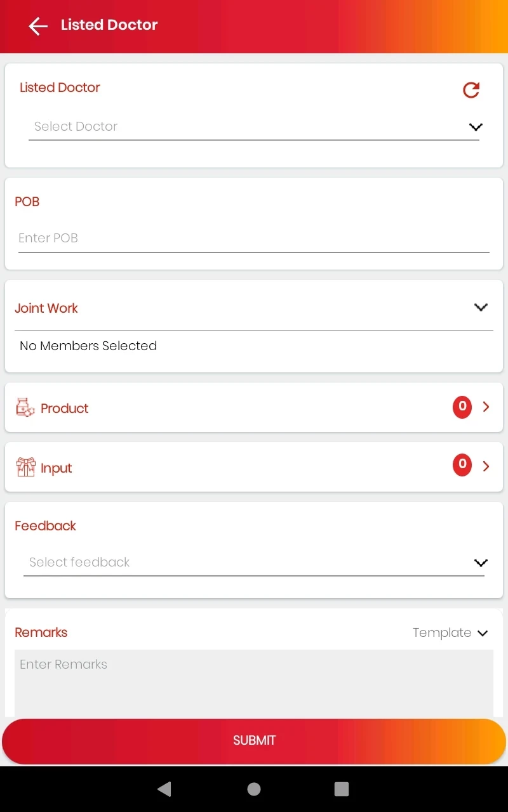Tap the Input count badge

pos(462,466)
